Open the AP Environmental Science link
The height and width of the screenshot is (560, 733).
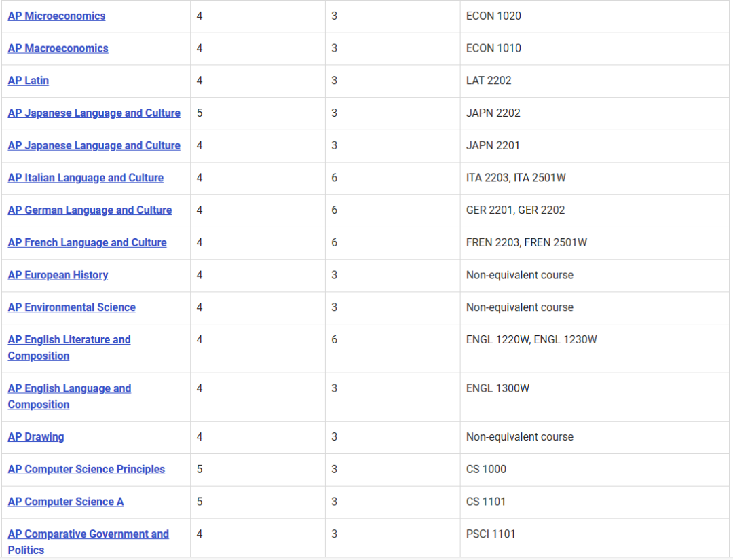(x=71, y=307)
